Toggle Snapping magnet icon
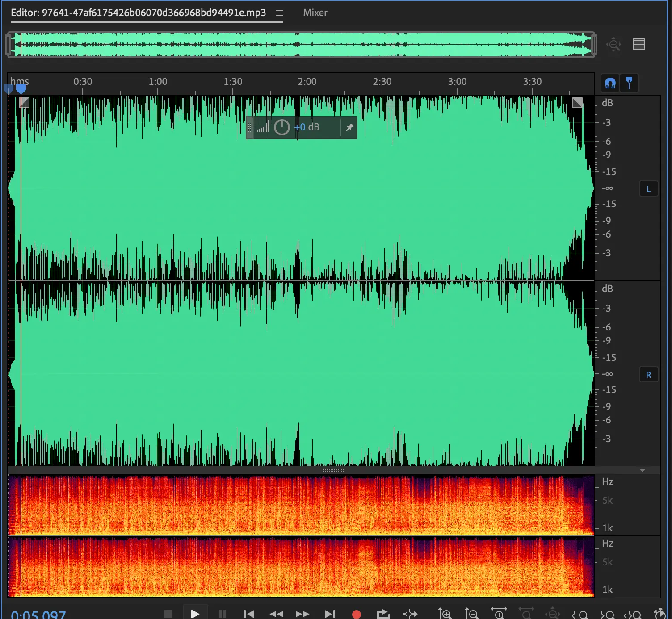The width and height of the screenshot is (672, 619). pos(610,83)
